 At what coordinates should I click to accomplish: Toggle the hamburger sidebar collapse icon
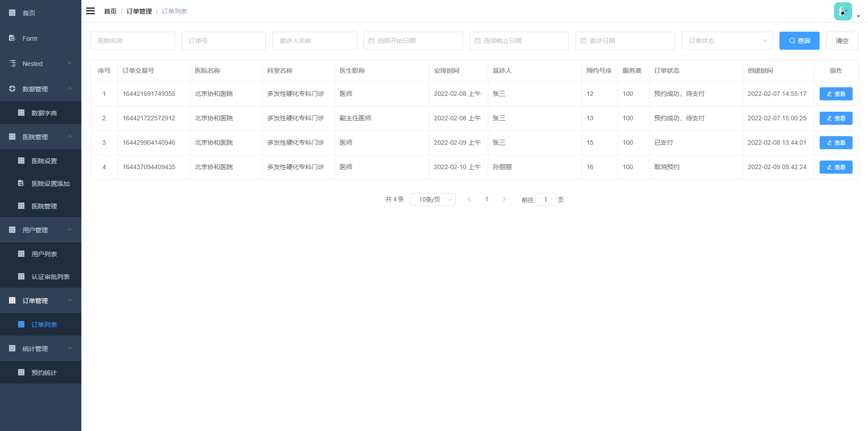(90, 11)
